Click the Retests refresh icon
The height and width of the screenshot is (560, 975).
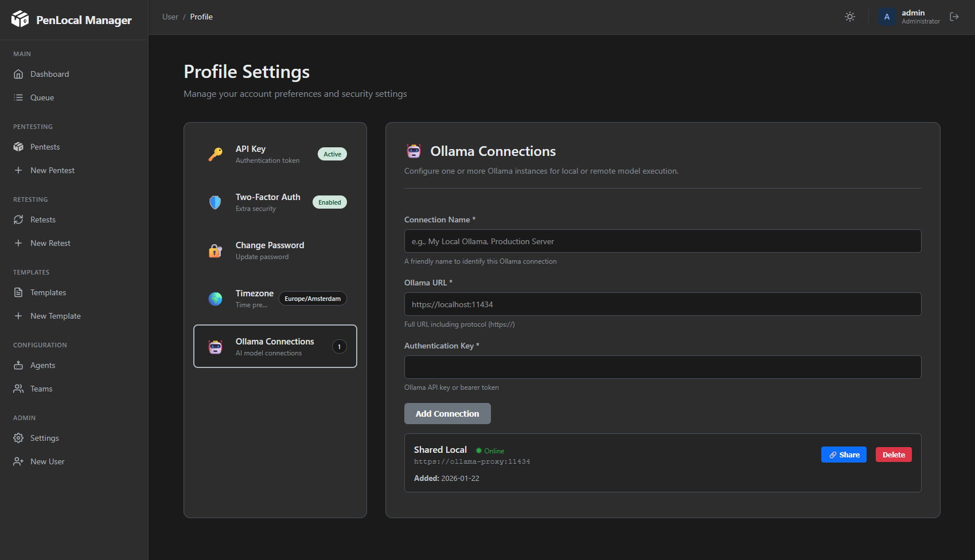(x=18, y=220)
